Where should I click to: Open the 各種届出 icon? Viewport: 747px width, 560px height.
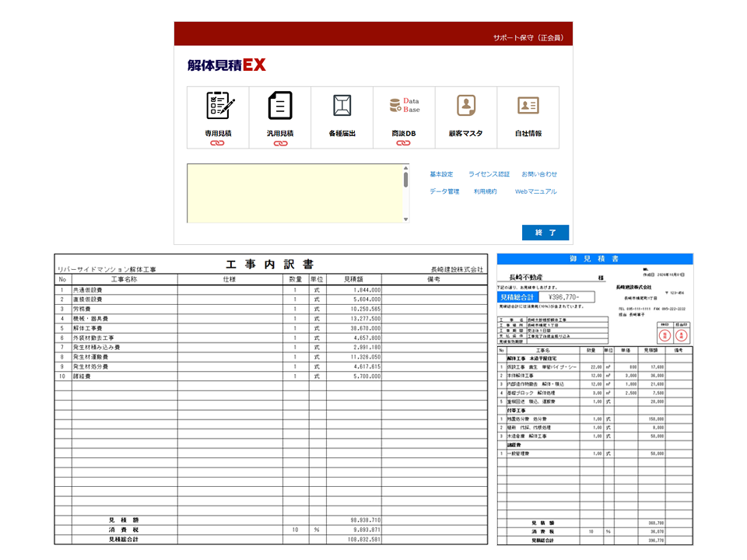pos(342,105)
